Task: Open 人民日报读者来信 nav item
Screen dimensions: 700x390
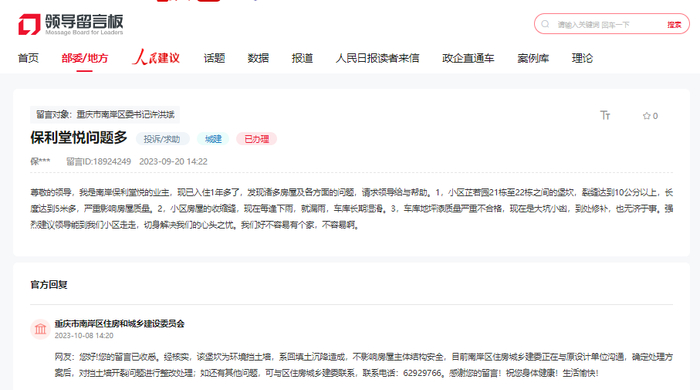Action: pos(377,58)
